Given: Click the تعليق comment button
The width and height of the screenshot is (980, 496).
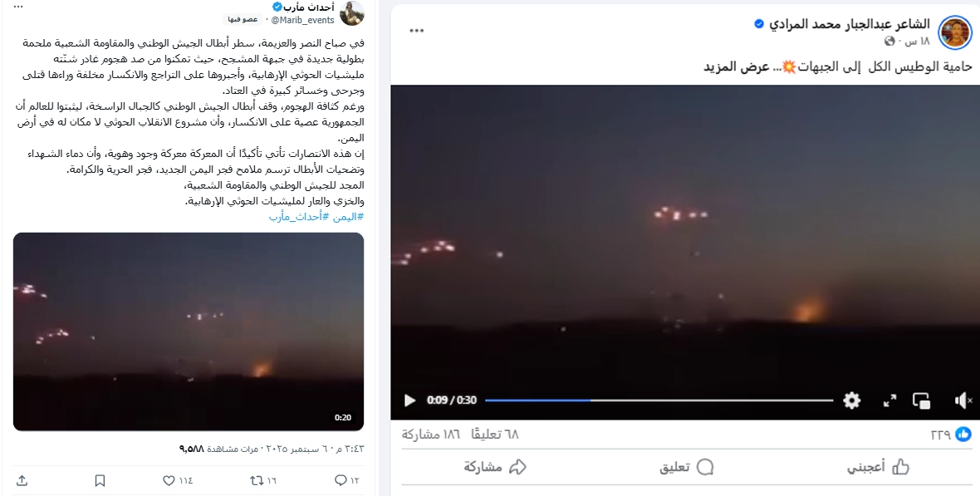Looking at the screenshot, I should (x=687, y=467).
